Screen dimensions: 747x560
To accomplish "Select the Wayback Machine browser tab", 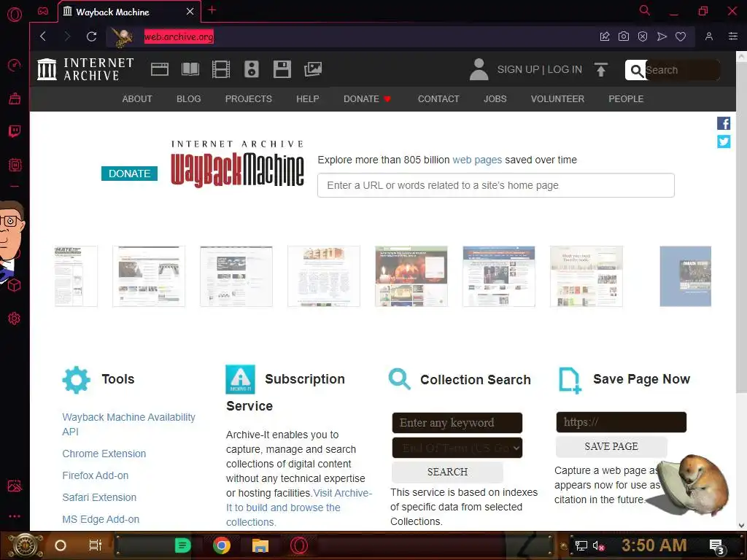I will (128, 12).
